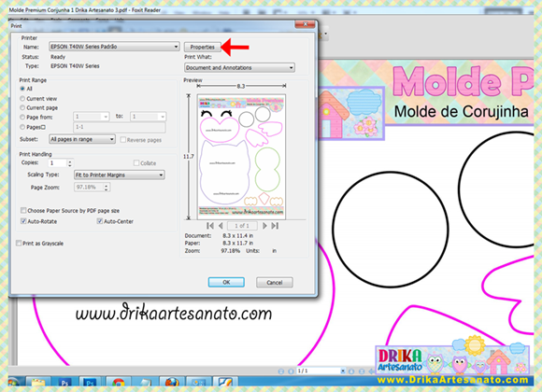Open Subset dropdown All pages in range

(82, 139)
